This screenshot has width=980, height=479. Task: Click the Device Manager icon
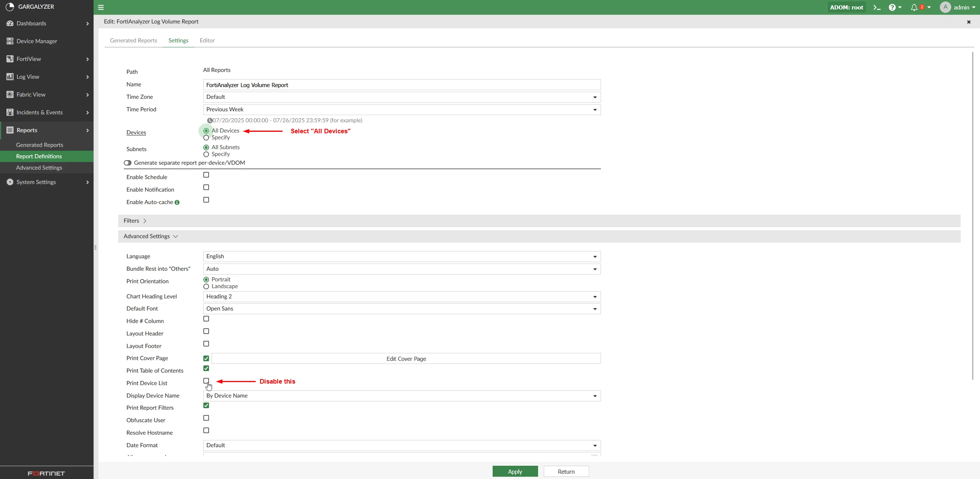pyautogui.click(x=10, y=41)
